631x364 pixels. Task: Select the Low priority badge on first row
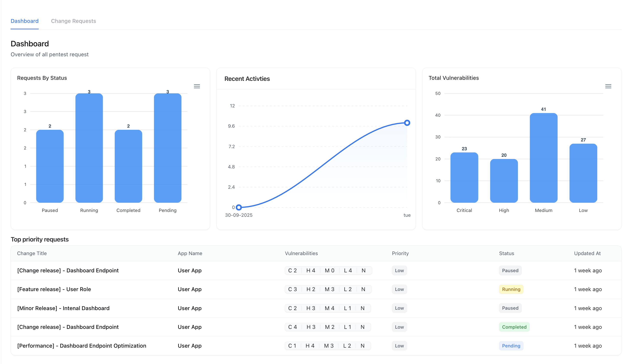tap(399, 270)
